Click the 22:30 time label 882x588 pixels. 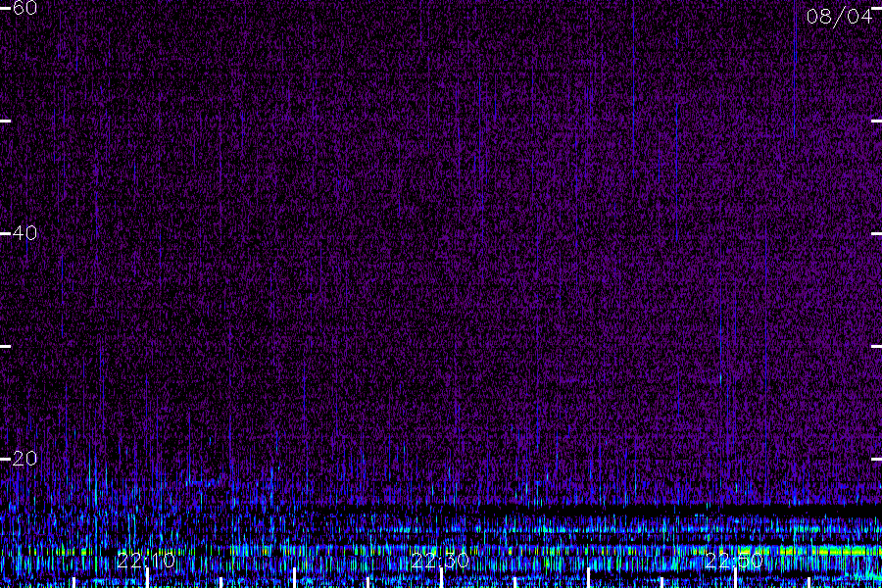(x=440, y=561)
